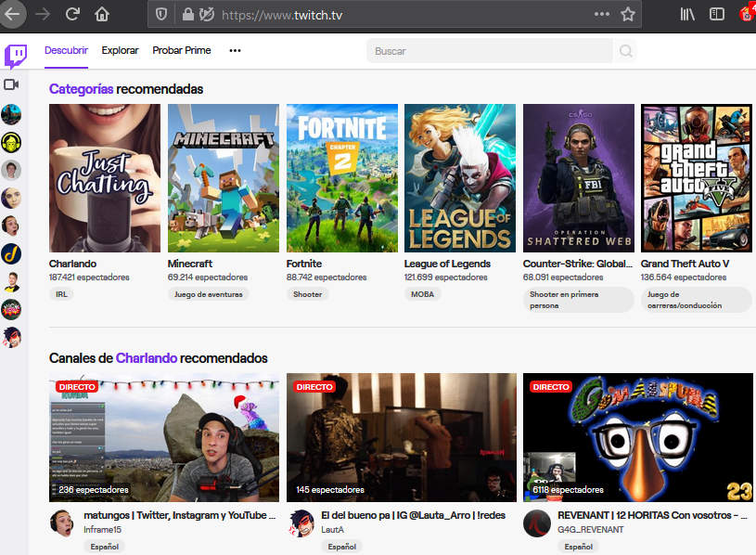Image resolution: width=756 pixels, height=555 pixels.
Task: Click the League of Legends title link
Action: 447,264
